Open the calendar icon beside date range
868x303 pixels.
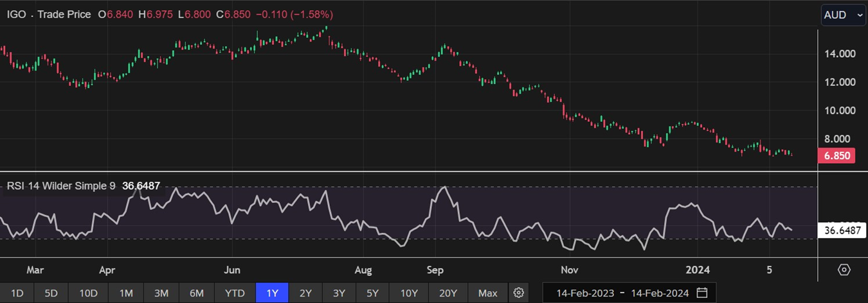(x=702, y=293)
